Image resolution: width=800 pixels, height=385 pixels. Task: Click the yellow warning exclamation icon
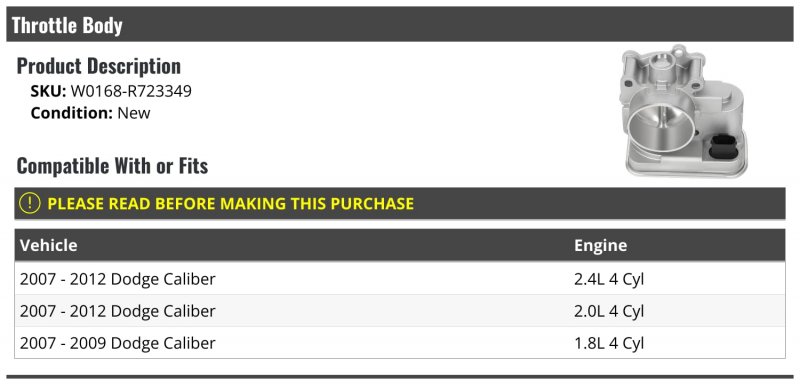[x=30, y=203]
